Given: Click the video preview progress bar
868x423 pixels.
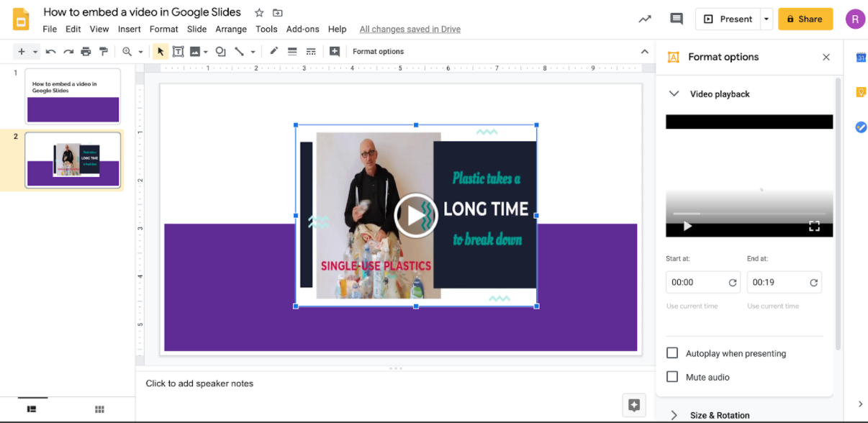Looking at the screenshot, I should point(749,214).
